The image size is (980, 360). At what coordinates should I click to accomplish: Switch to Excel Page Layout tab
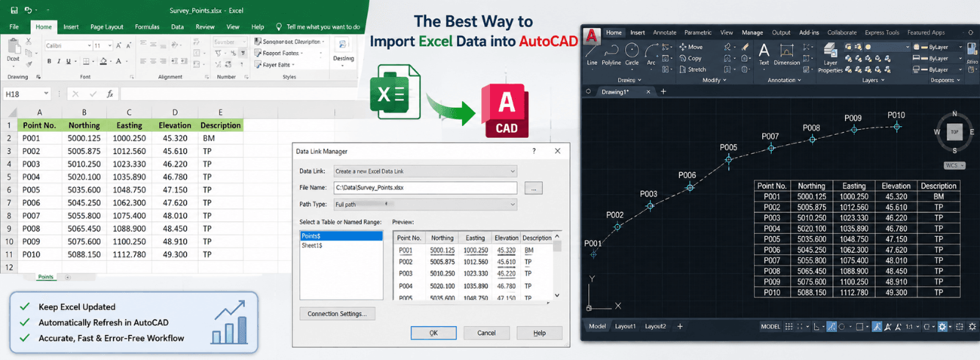106,27
